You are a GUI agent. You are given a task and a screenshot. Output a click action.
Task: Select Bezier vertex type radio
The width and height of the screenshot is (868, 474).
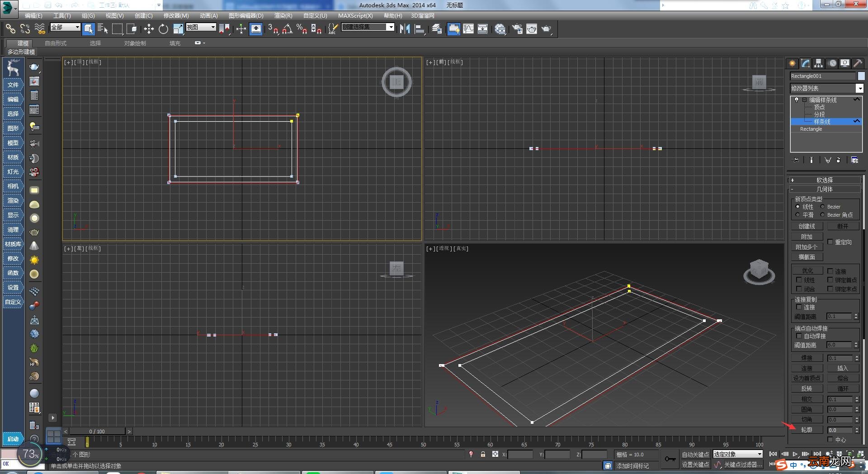(823, 207)
